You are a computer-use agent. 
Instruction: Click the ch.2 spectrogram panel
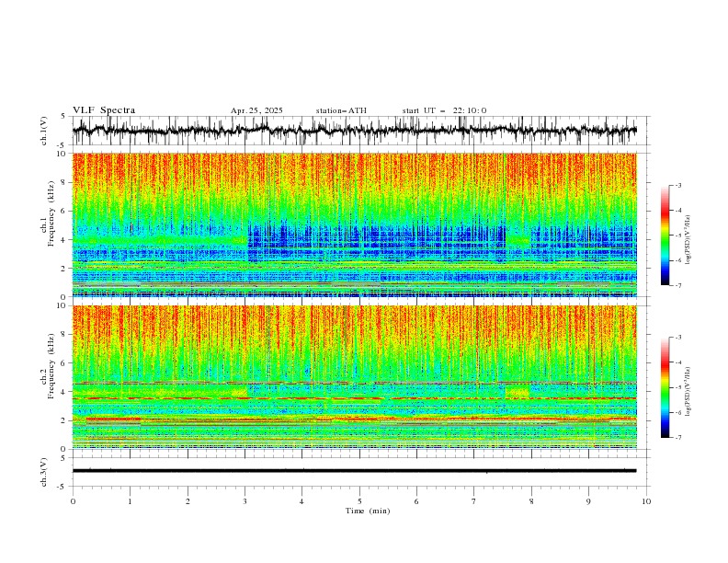click(x=354, y=377)
